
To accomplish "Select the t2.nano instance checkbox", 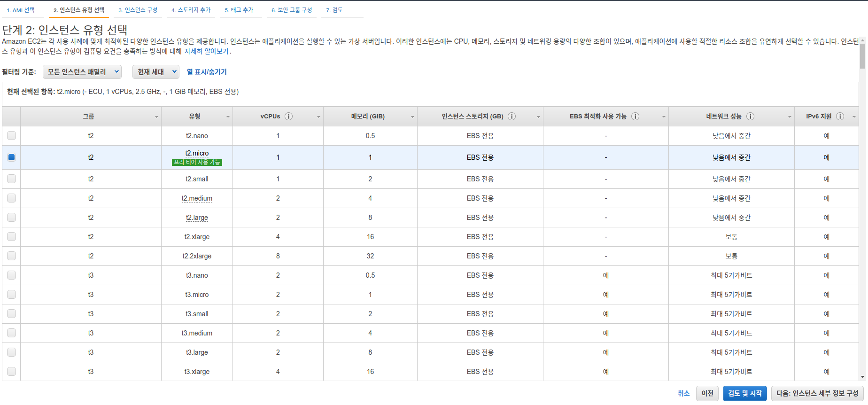I will [12, 136].
